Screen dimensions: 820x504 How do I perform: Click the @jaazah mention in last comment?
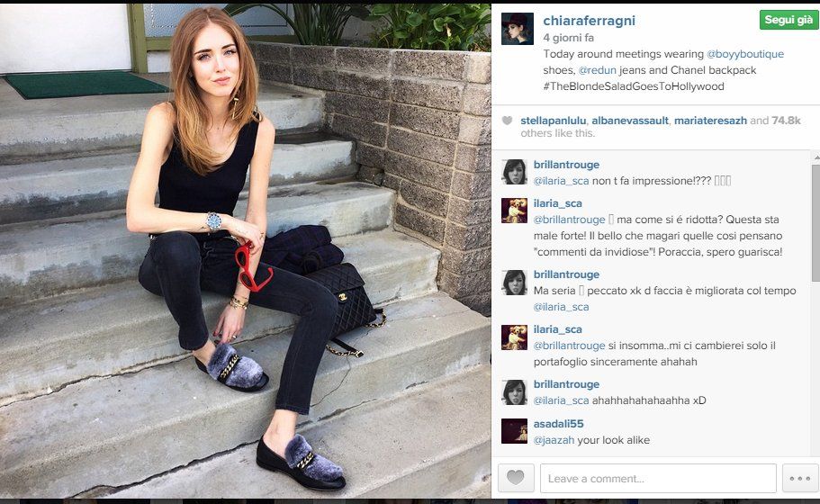pyautogui.click(x=554, y=440)
